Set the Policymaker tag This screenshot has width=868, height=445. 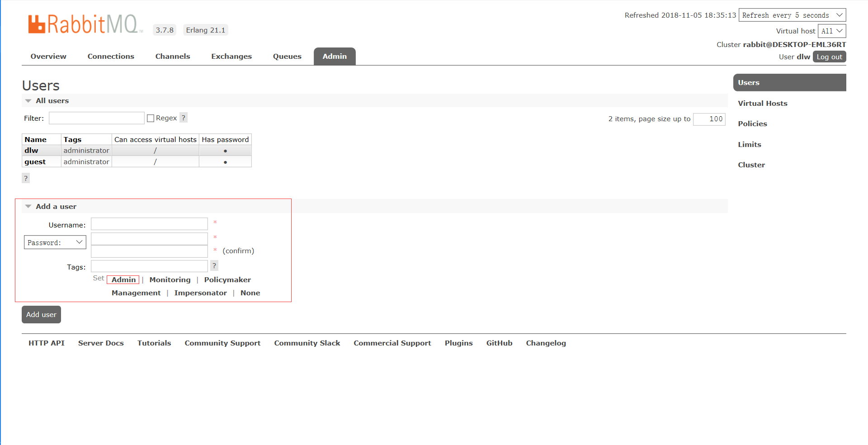coord(227,279)
